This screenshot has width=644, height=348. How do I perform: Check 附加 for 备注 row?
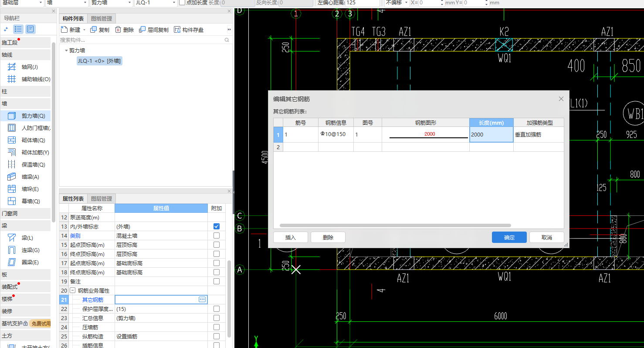click(x=217, y=281)
